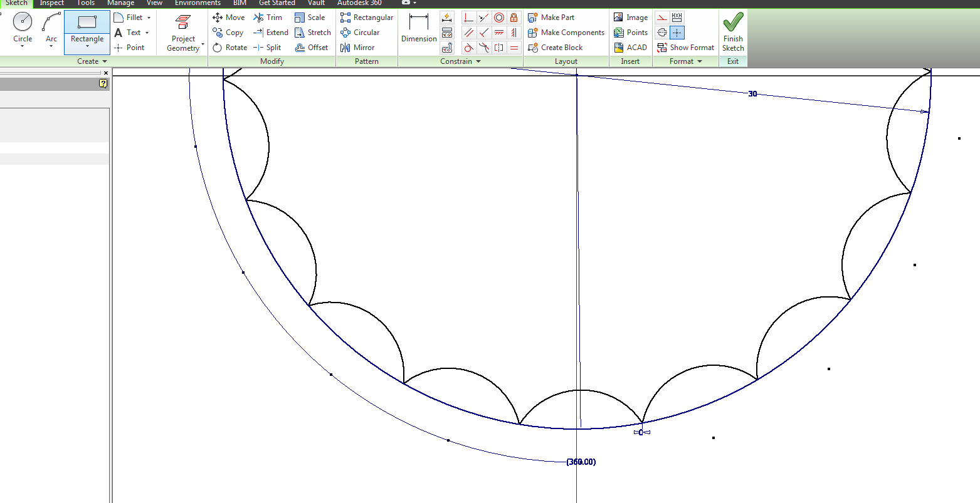Expand the Fillet dropdown arrow
980x503 pixels.
click(149, 18)
